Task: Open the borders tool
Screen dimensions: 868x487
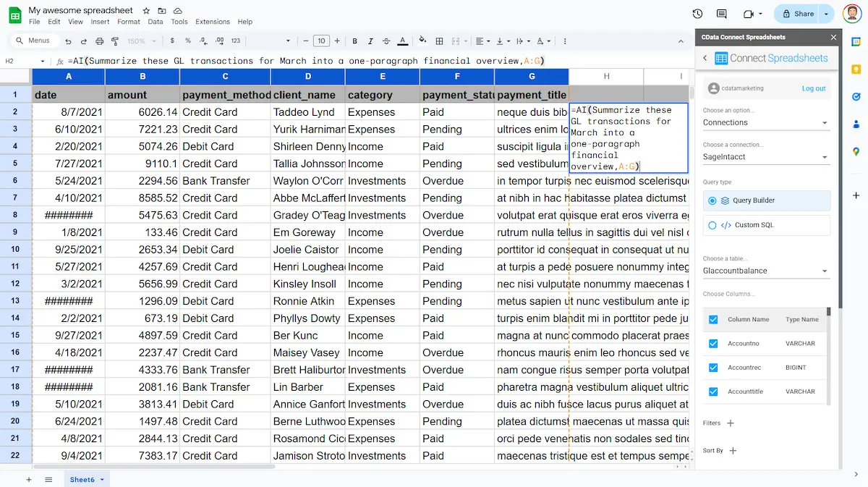Action: (439, 41)
